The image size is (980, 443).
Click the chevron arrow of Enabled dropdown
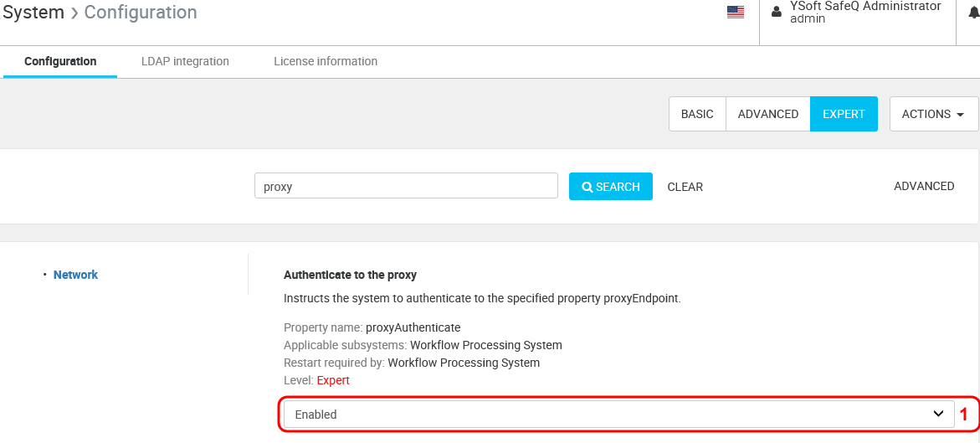point(938,415)
